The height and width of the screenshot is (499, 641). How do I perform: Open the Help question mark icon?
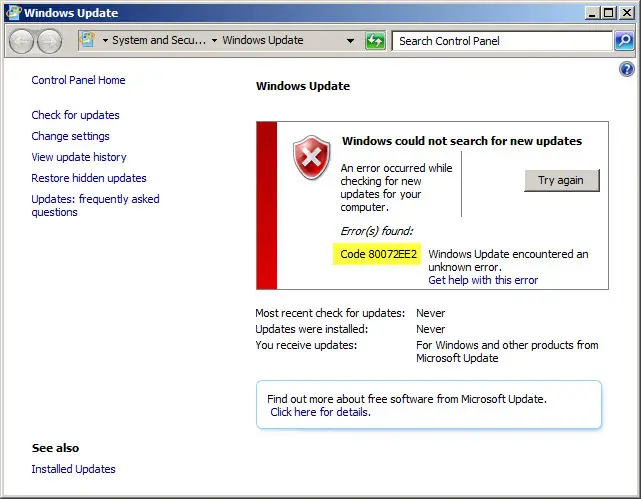coord(626,69)
